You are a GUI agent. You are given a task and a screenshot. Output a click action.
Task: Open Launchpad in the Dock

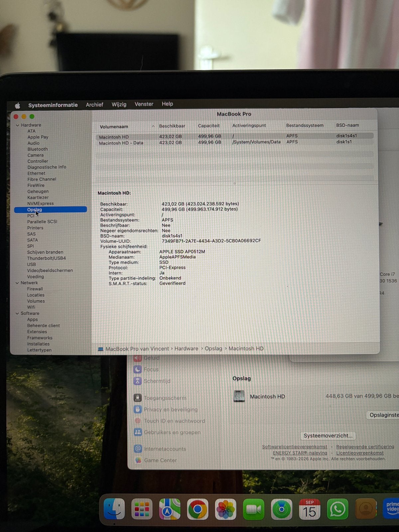[142, 509]
